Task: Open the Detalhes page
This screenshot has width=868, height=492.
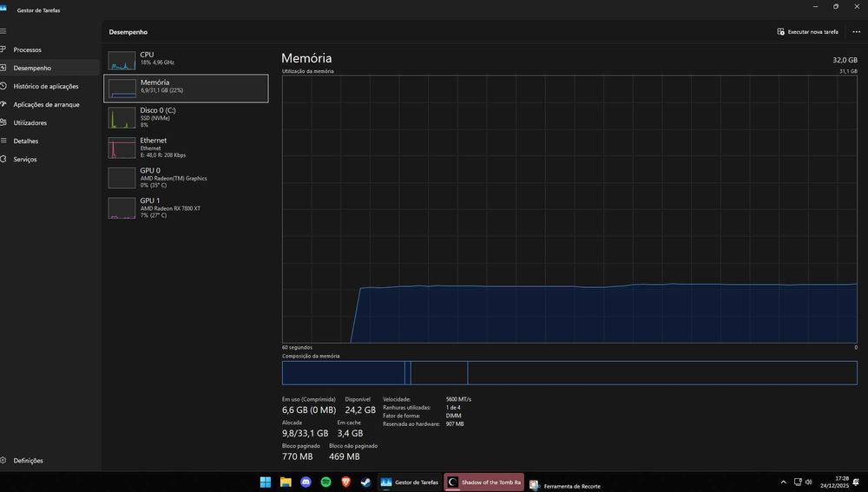Action: point(49,141)
